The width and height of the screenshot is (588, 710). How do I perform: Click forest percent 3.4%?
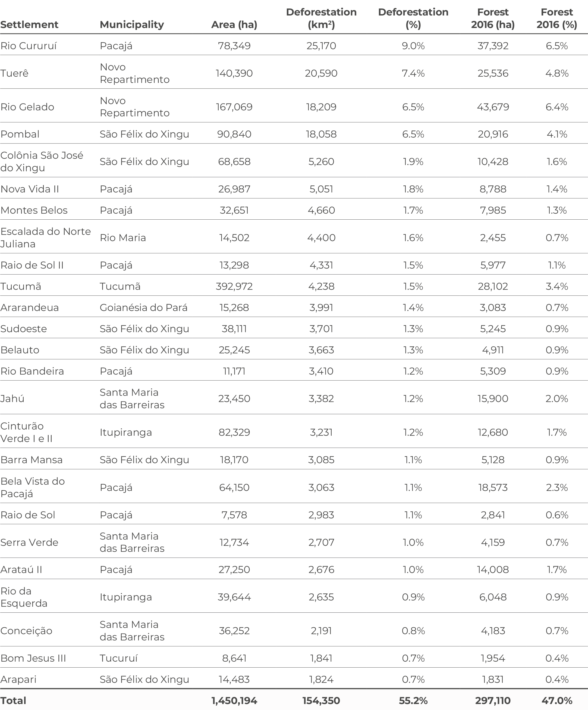[556, 287]
